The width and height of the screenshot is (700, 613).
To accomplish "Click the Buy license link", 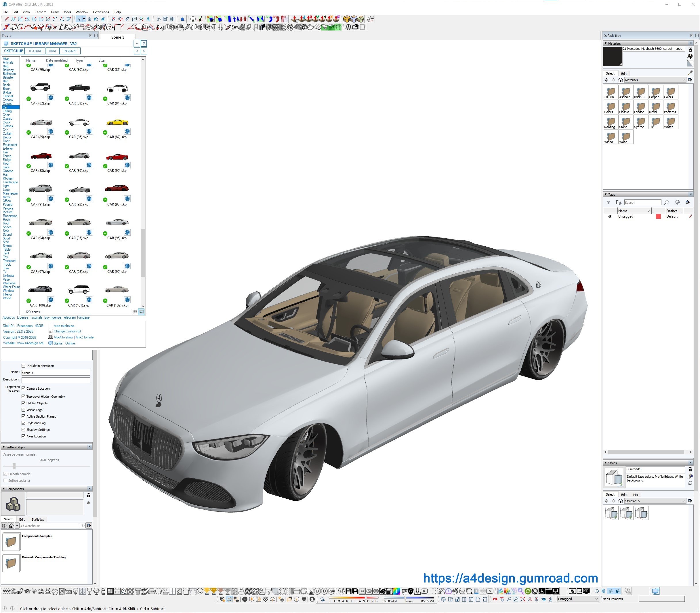I will tap(53, 317).
